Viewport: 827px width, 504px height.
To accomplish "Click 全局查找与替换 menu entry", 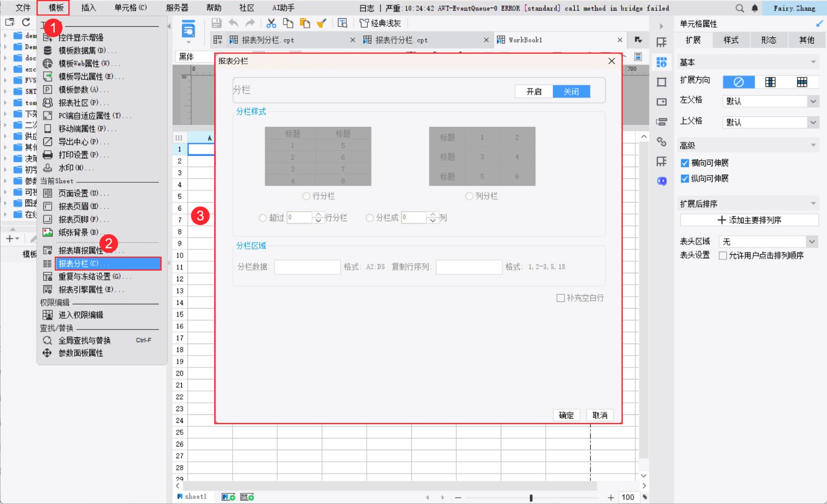I will (x=98, y=340).
